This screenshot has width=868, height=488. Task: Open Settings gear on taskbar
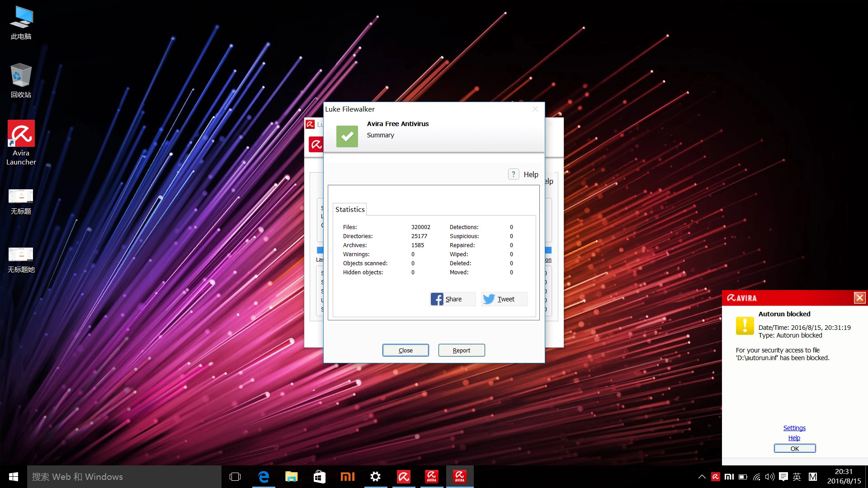pos(376,477)
